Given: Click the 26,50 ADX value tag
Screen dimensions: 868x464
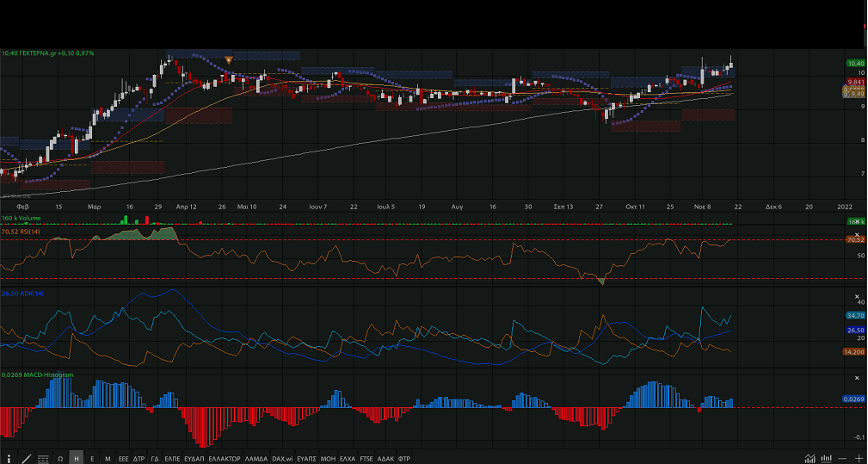Looking at the screenshot, I should 856,330.
